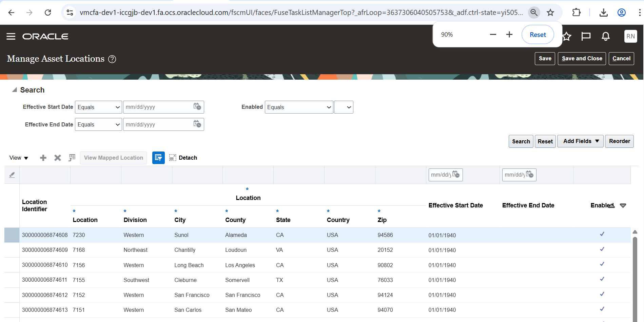Delete selected row with X icon

click(x=58, y=158)
